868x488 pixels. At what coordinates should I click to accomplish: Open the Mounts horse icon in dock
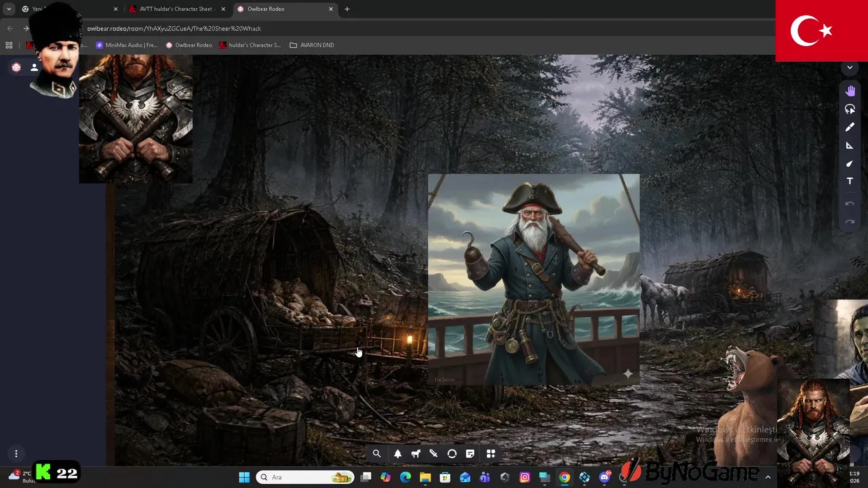click(x=416, y=454)
